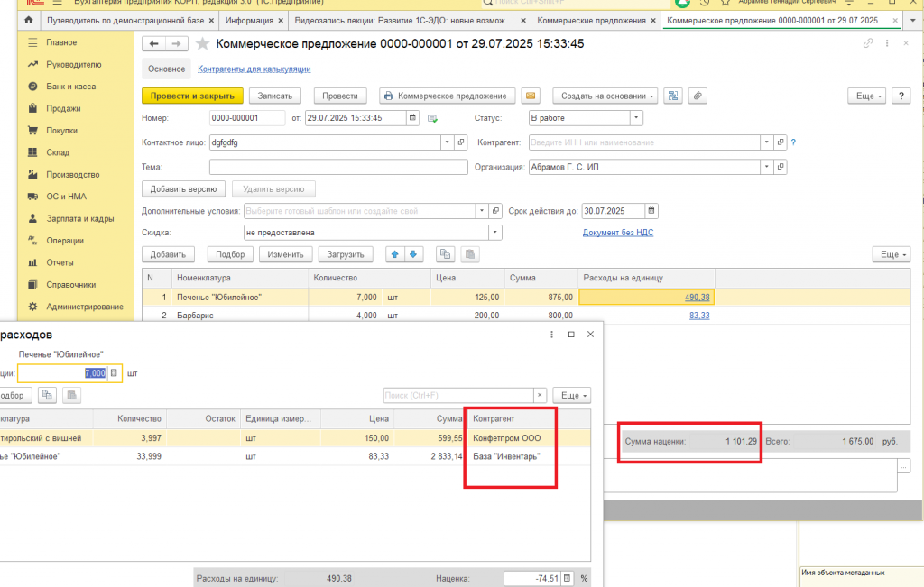
Task: Open help with the question mark button
Action: click(x=901, y=96)
